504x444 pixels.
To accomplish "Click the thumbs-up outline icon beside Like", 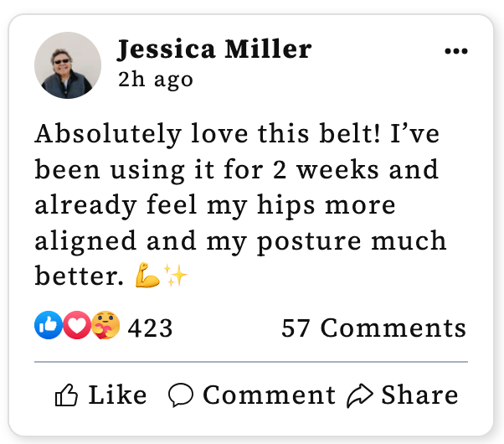I will pyautogui.click(x=65, y=395).
